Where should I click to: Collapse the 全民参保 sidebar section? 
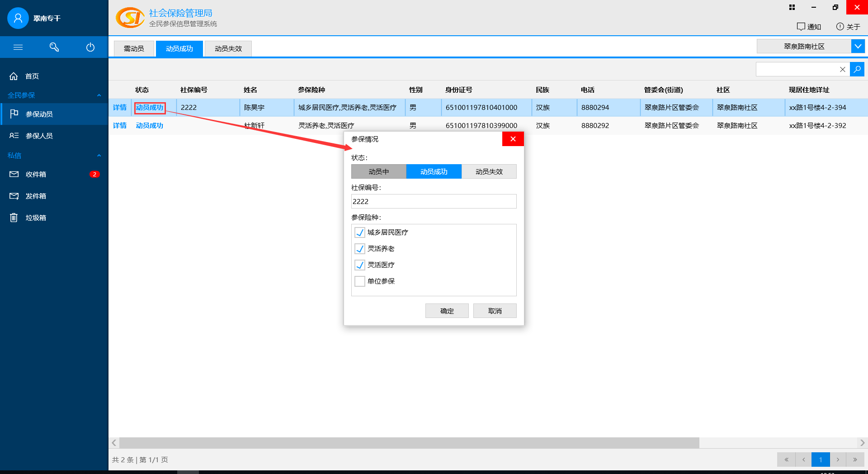coord(99,95)
